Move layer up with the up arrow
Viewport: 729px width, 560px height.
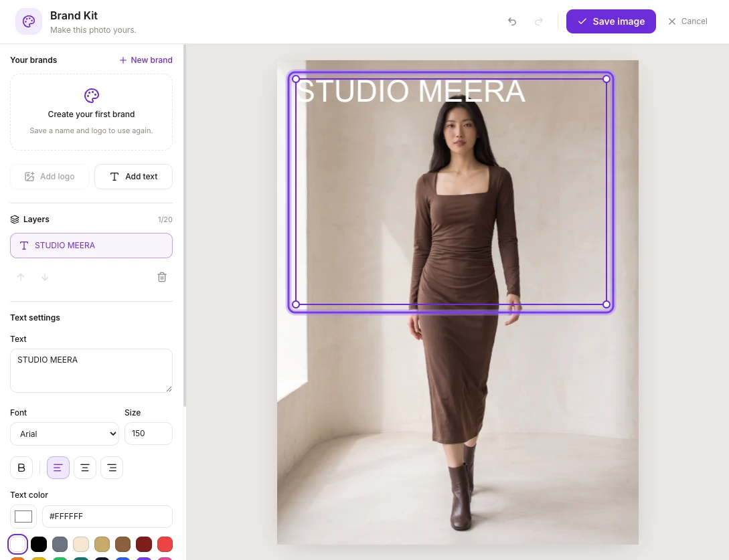coord(21,277)
